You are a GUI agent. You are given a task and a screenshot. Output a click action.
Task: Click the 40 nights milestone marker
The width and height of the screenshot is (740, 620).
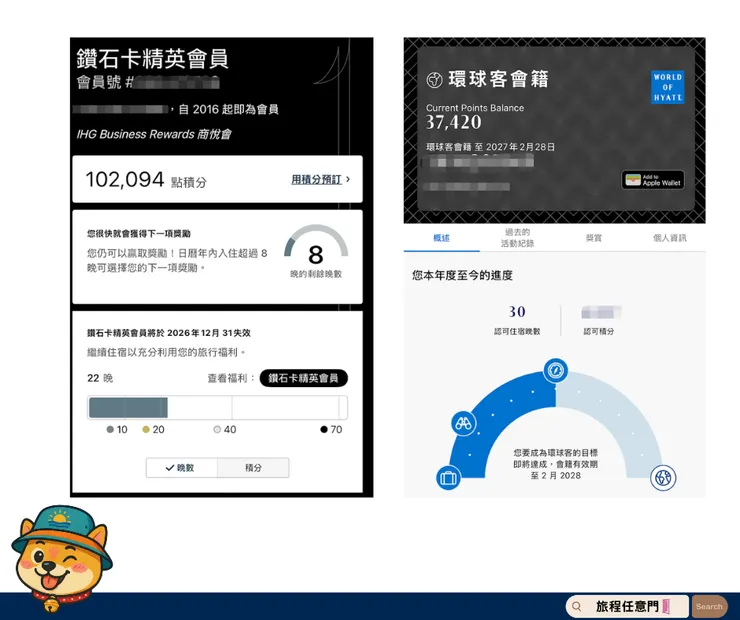(225, 429)
